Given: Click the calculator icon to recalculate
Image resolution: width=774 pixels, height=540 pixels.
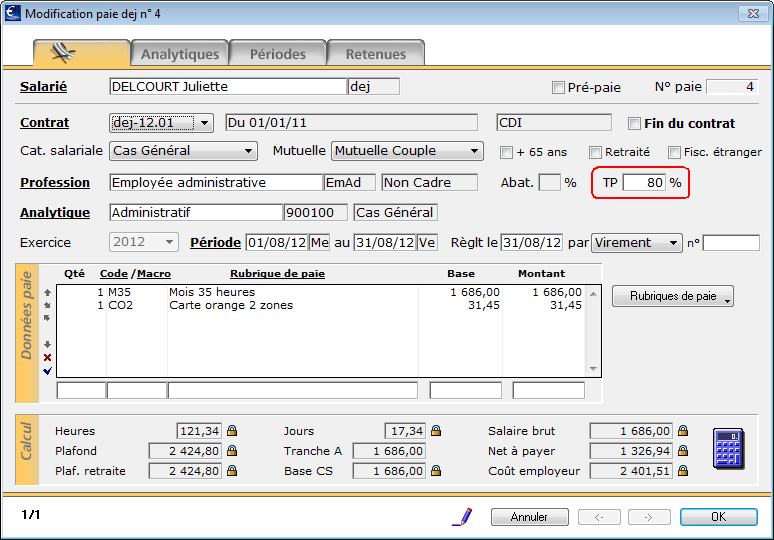Looking at the screenshot, I should tap(729, 449).
